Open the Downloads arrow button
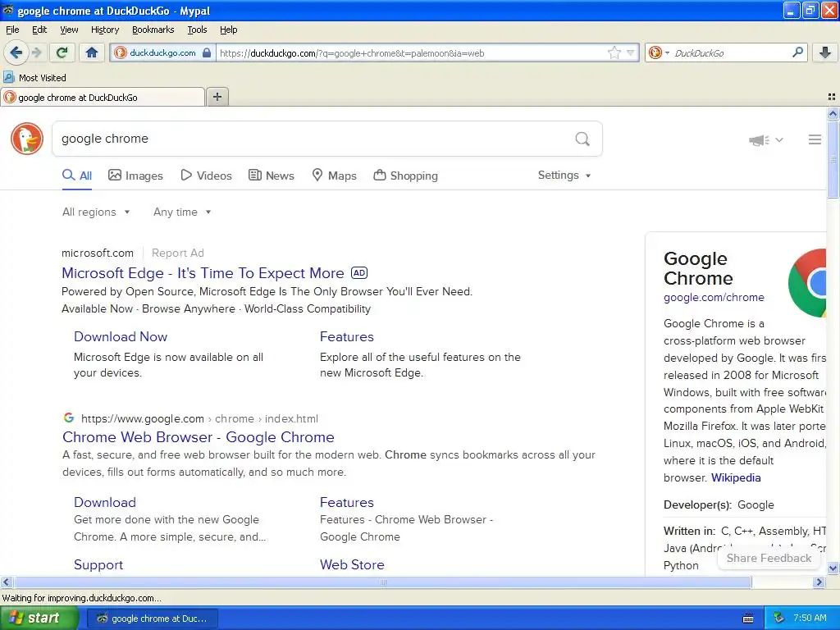 [x=825, y=52]
